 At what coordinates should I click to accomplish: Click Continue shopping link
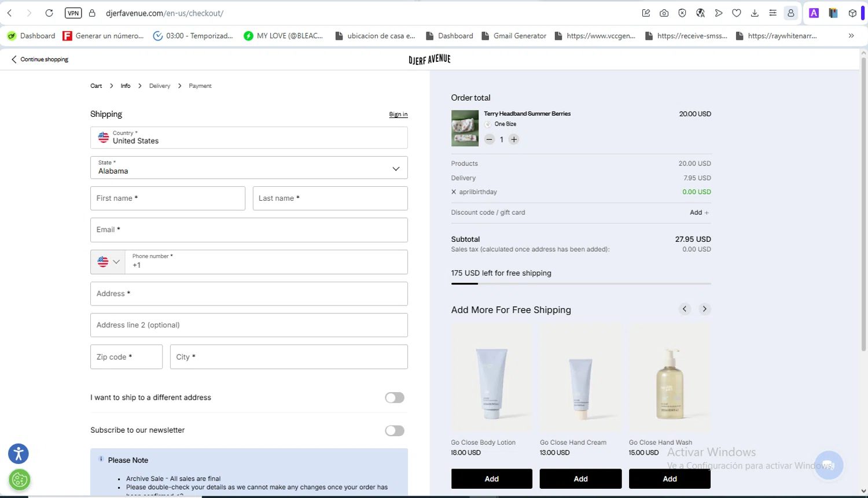[40, 59]
